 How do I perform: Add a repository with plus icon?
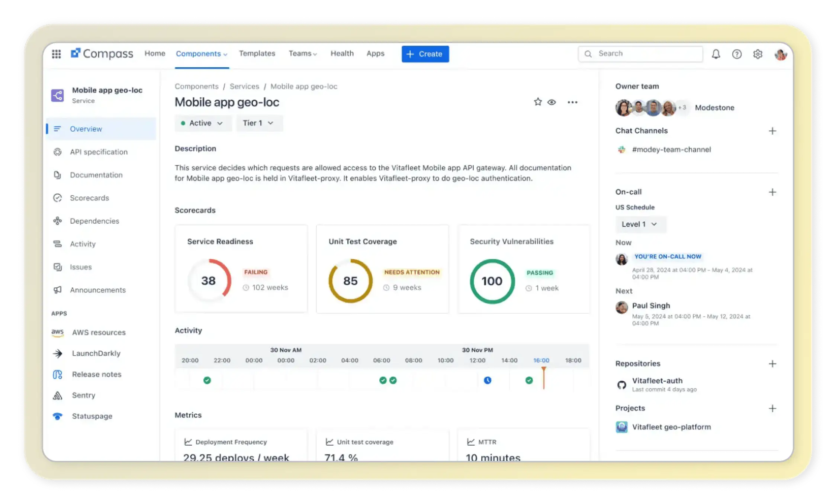[772, 364]
